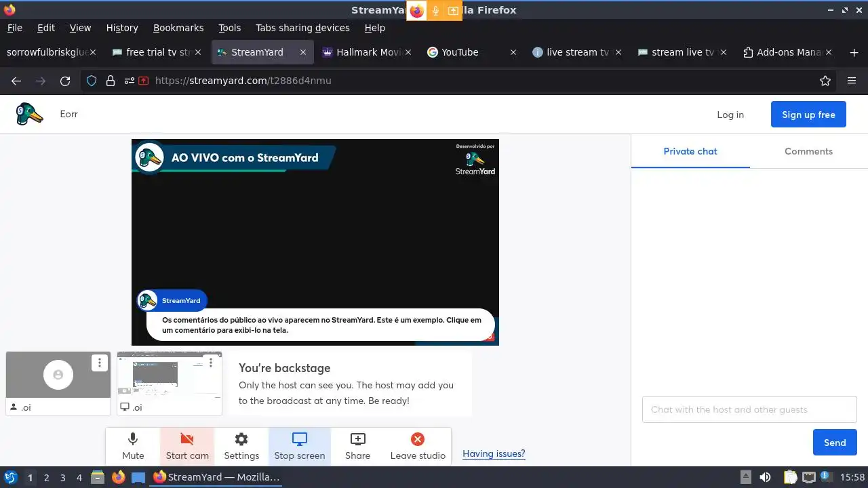The width and height of the screenshot is (868, 488).
Task: Open a new browser tab
Action: 854,52
